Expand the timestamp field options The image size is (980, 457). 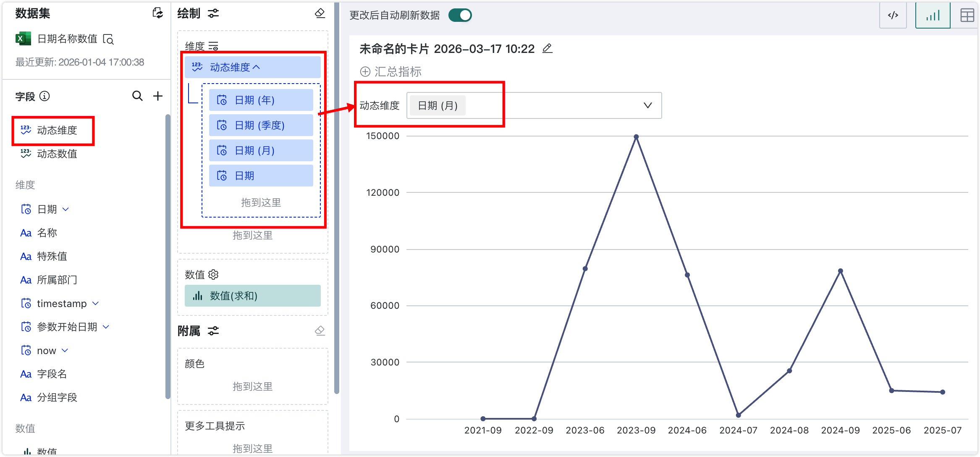coord(96,303)
